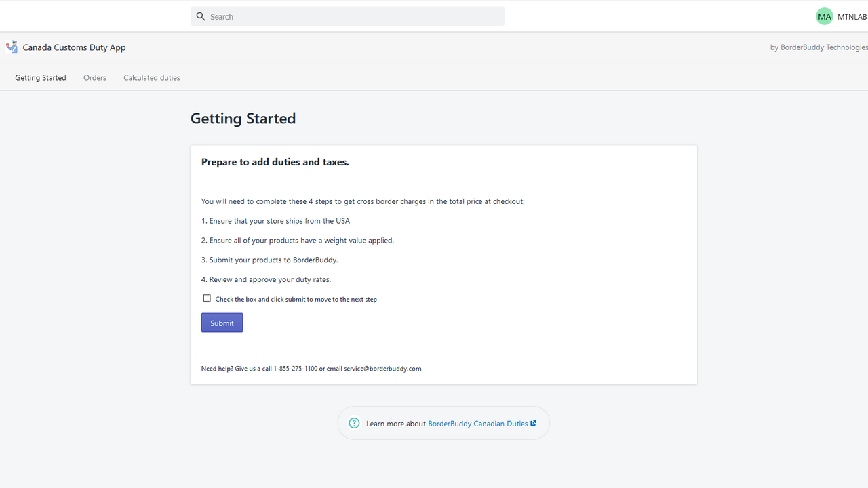
Task: Tick the next-step confirmation checkbox
Action: 207,298
